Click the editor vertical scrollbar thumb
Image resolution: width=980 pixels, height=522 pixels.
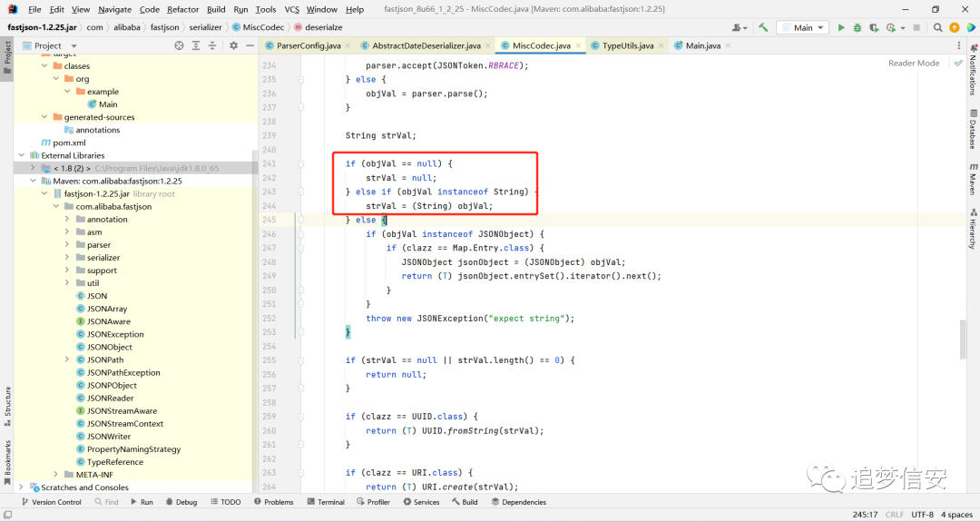point(963,340)
